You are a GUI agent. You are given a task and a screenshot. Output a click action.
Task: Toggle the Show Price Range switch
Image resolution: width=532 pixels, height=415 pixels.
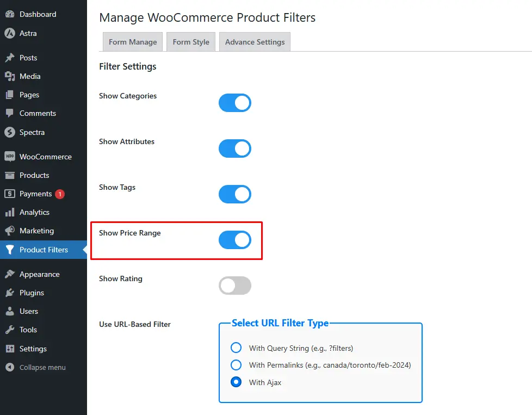[235, 240]
